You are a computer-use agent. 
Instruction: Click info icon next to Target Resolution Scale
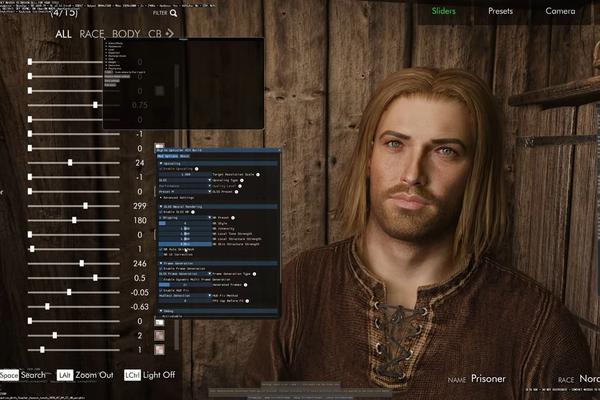258,175
